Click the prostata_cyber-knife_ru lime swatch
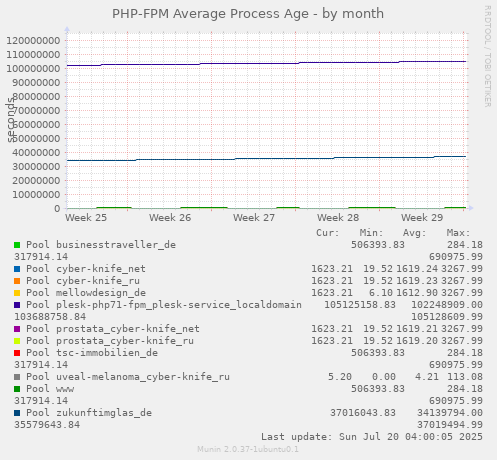The width and height of the screenshot is (497, 460). pos(17,341)
